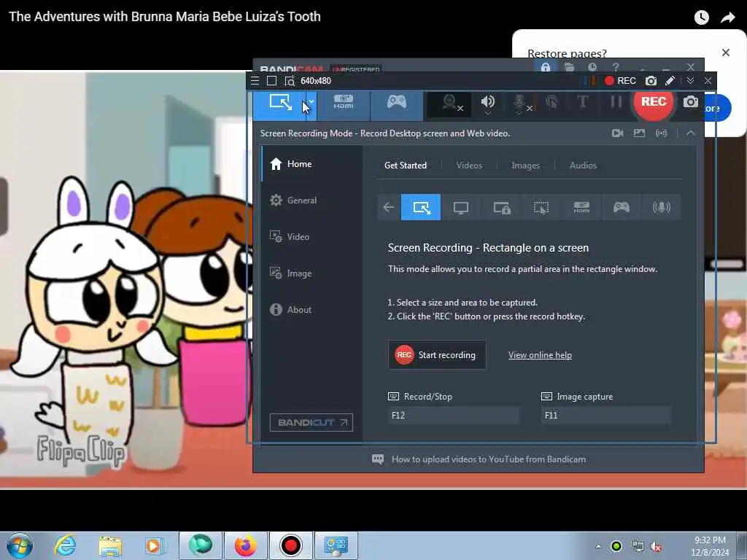Click the Record/Stop hotkey field F12
Viewport: 747px width, 560px height.
click(453, 415)
